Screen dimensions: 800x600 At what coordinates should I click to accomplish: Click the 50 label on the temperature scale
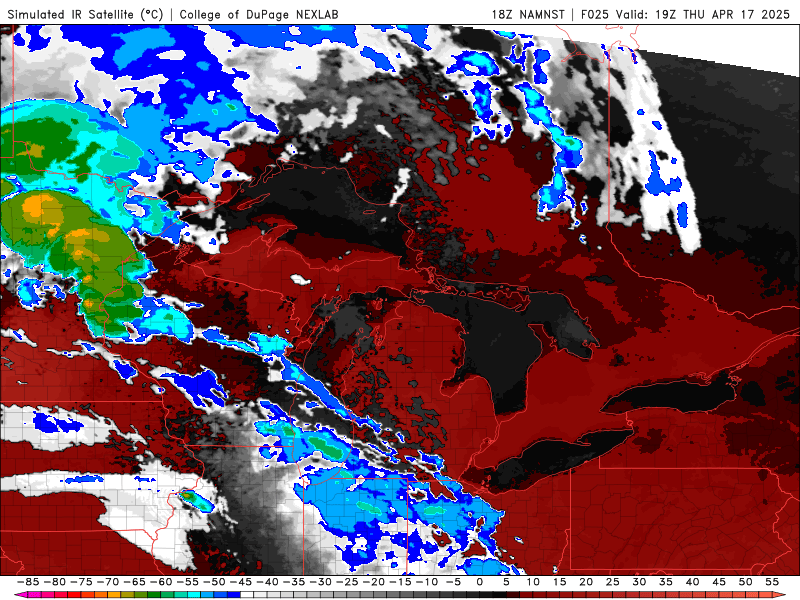(745, 582)
